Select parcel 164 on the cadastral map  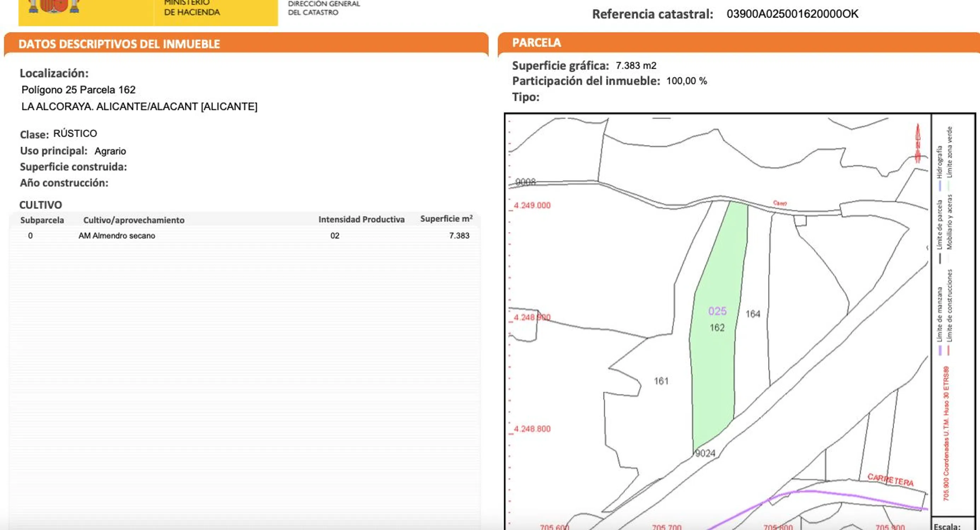pos(753,314)
